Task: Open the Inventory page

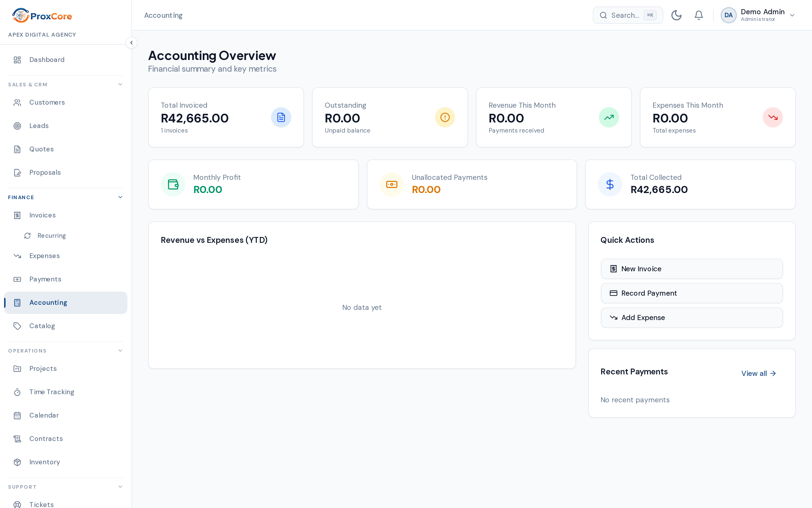Action: pyautogui.click(x=66, y=462)
